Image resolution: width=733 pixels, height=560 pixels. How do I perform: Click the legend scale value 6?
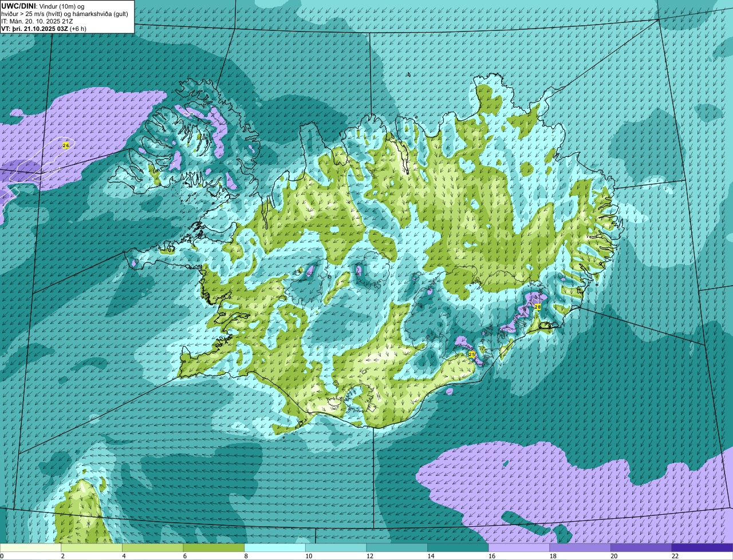point(184,556)
